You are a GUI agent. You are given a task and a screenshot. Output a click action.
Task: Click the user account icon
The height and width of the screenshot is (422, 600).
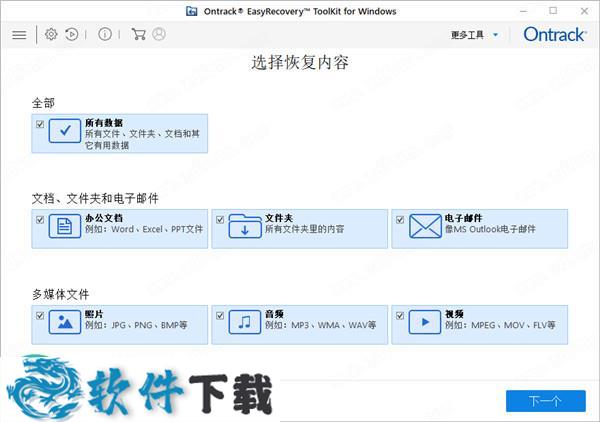click(x=159, y=34)
